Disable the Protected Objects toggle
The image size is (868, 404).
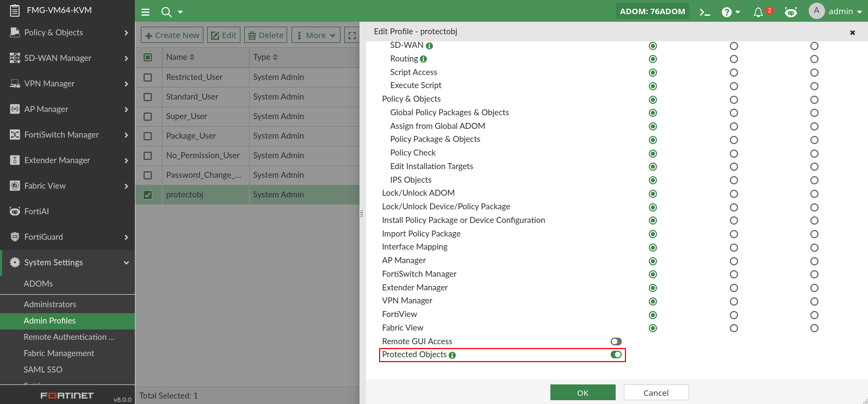tap(616, 355)
